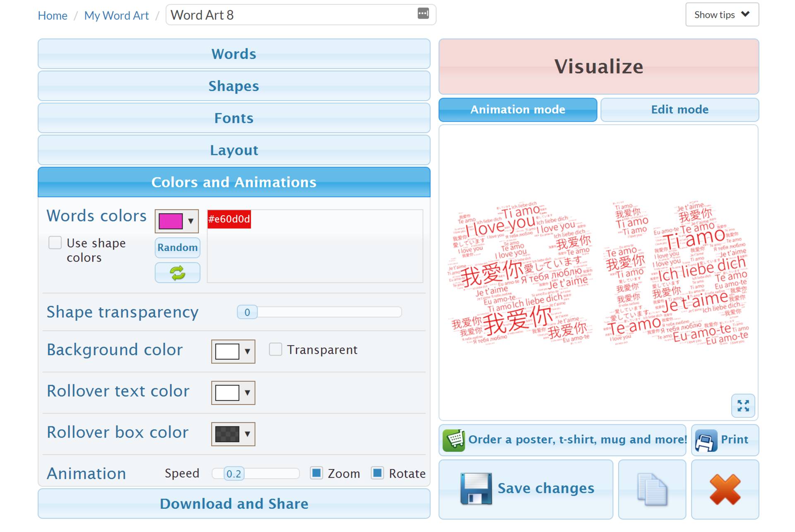Open the Show tips dropdown

722,14
